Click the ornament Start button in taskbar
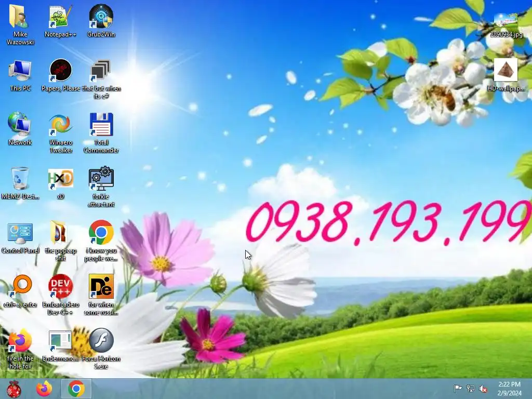The width and height of the screenshot is (532, 399). 14,389
